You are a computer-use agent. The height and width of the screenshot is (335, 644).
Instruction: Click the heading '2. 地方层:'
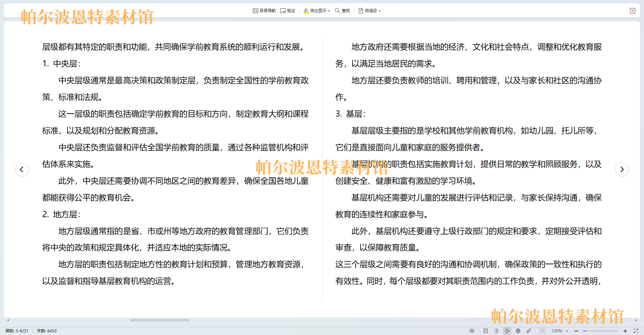click(x=61, y=214)
